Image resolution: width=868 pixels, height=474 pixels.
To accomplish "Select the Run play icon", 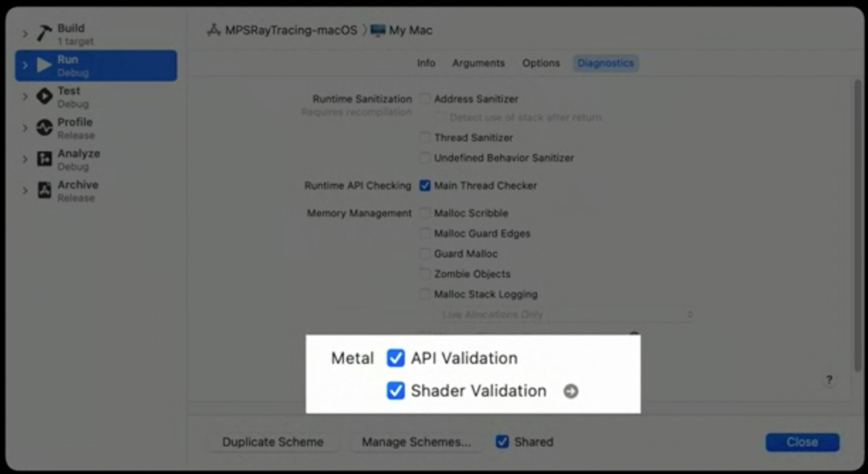I will [44, 65].
